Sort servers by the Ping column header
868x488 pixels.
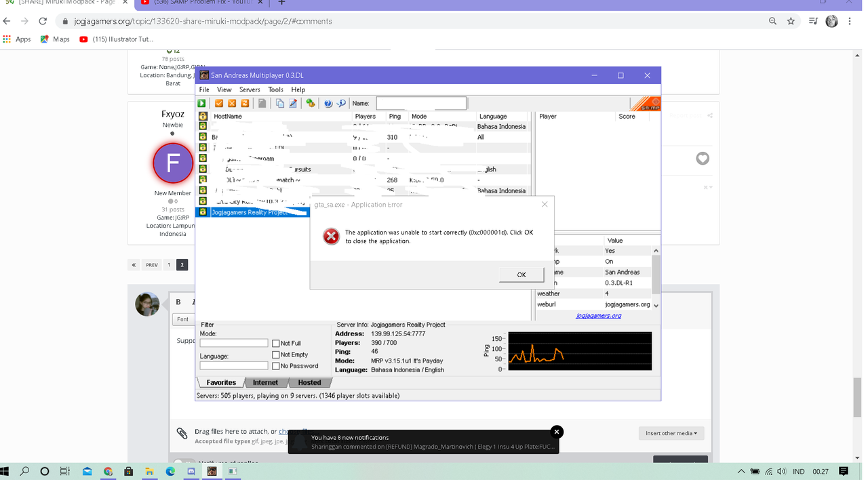click(x=395, y=117)
